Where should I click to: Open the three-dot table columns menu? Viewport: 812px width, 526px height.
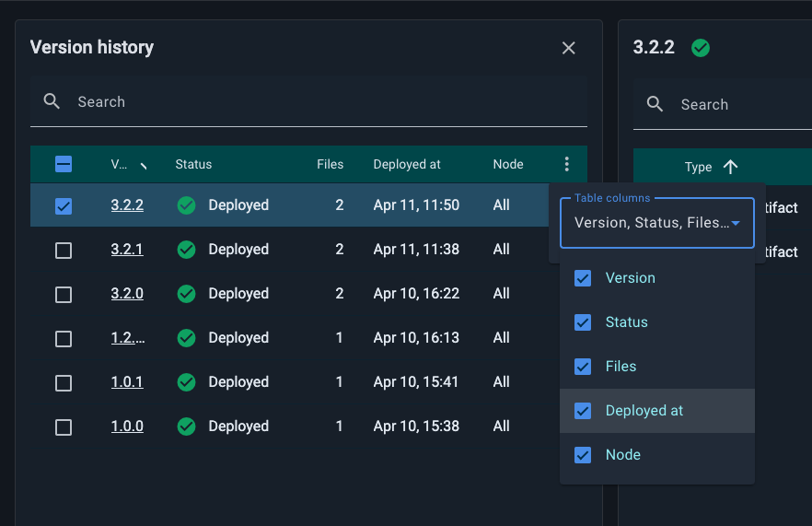pos(567,164)
